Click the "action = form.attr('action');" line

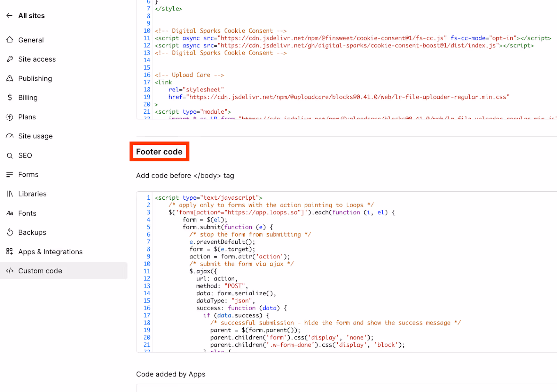[x=240, y=256]
